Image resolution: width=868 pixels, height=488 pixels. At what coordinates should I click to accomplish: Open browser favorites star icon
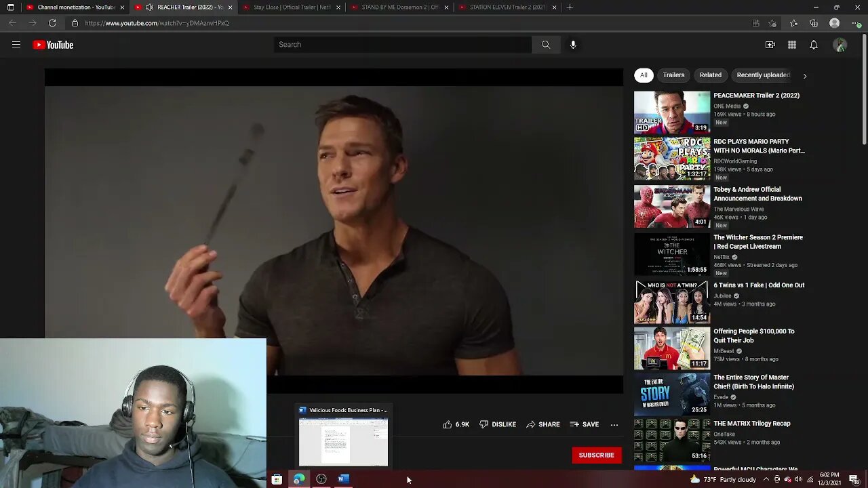794,23
